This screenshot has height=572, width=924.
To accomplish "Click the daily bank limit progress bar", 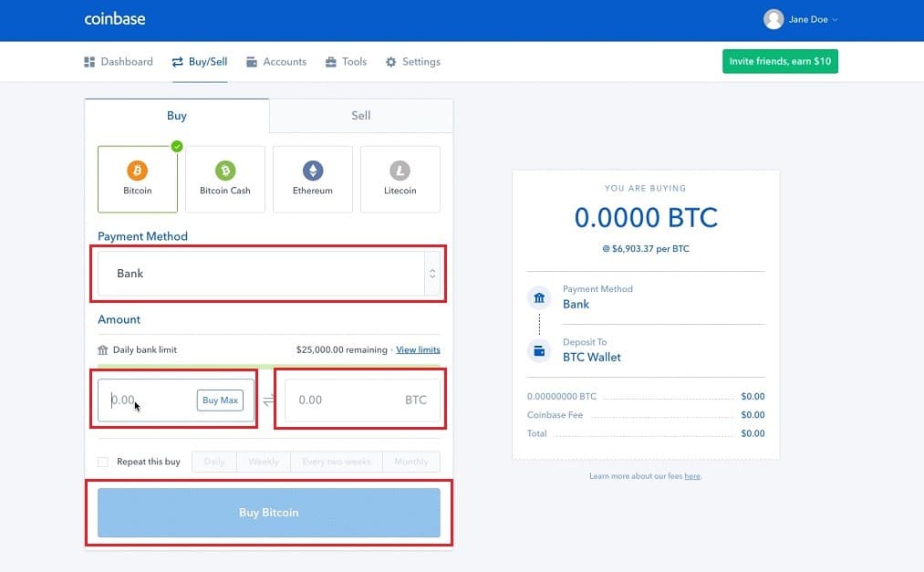I will pos(269,366).
